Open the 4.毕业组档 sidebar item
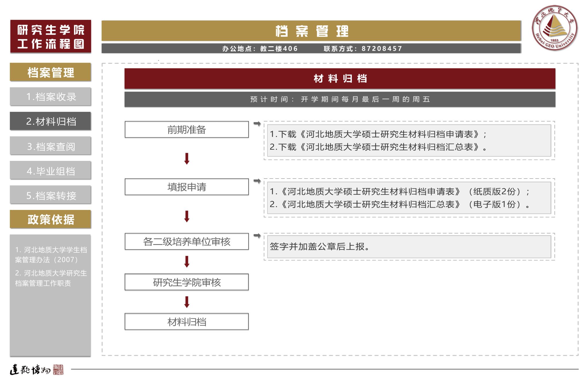The width and height of the screenshot is (588, 380). pyautogui.click(x=51, y=170)
